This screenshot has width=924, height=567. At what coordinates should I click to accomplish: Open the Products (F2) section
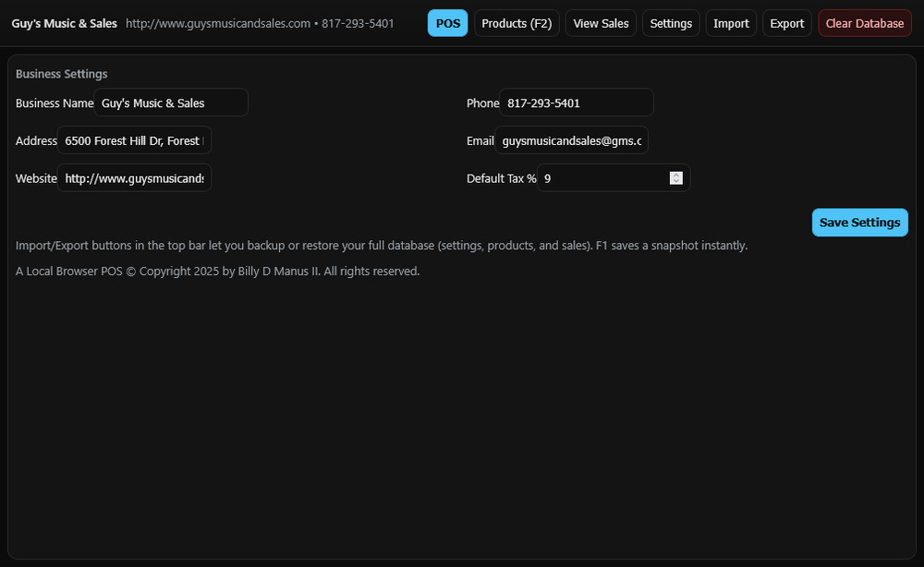(516, 22)
